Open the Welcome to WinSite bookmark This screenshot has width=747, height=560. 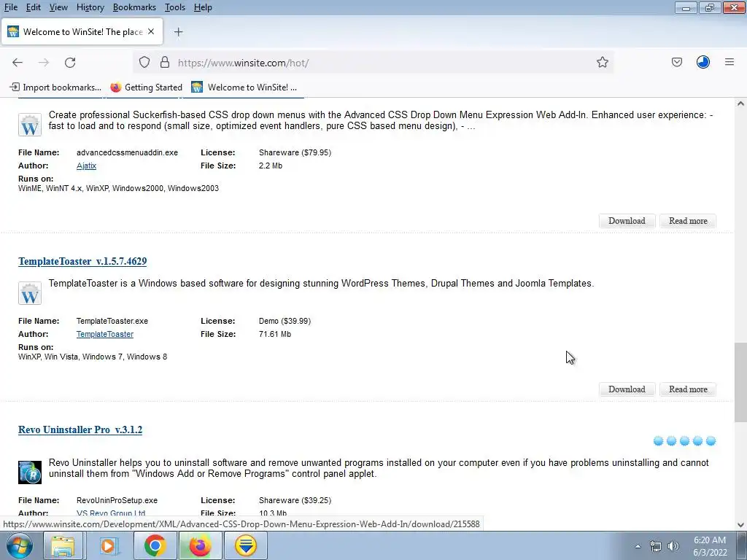click(244, 87)
